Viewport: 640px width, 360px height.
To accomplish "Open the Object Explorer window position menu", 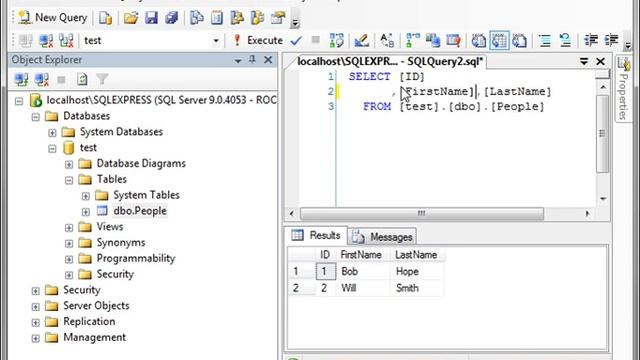I will click(x=238, y=60).
